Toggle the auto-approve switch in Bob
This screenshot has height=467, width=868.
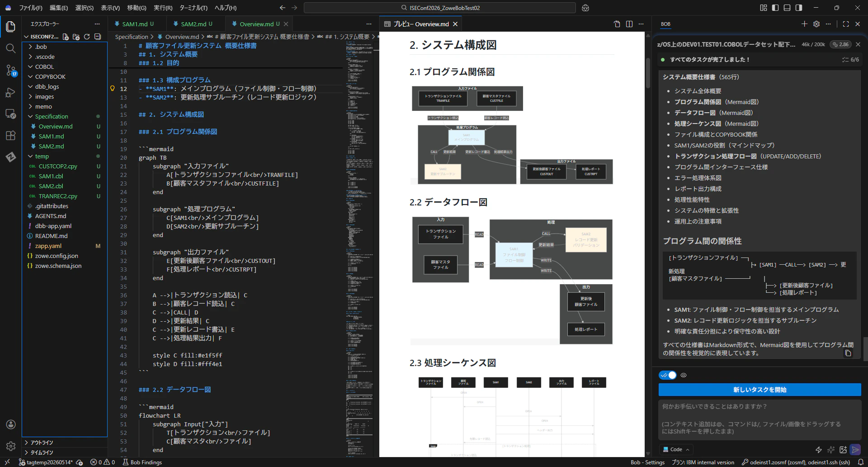point(668,375)
